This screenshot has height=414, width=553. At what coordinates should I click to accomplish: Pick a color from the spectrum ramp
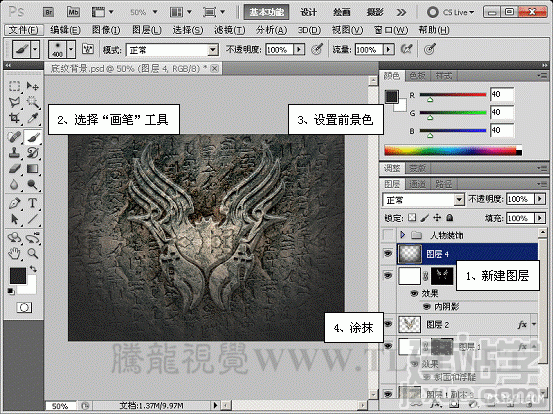point(453,151)
